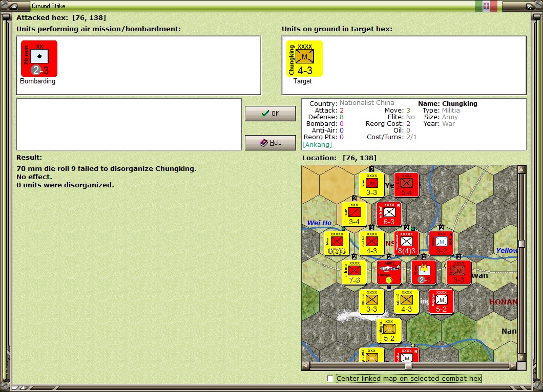The height and width of the screenshot is (392, 543).
Task: Click the [Ankang] location text
Action: (x=317, y=145)
